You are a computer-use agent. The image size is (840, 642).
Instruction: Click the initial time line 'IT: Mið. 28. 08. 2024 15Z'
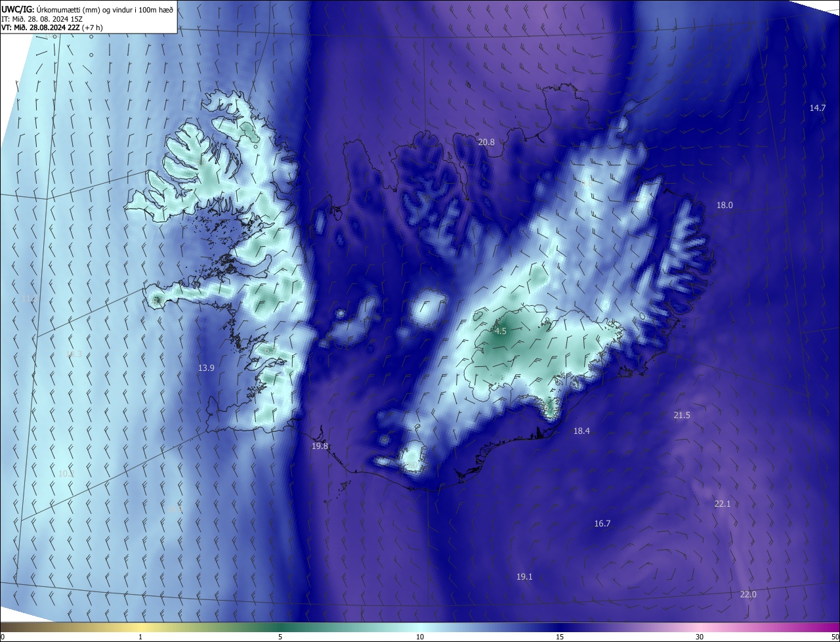42,19
